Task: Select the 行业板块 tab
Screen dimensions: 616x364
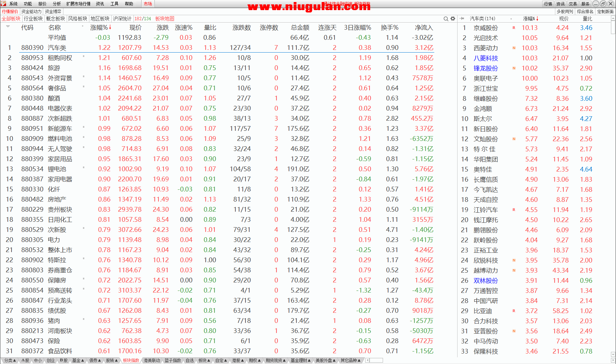Action: (33, 19)
